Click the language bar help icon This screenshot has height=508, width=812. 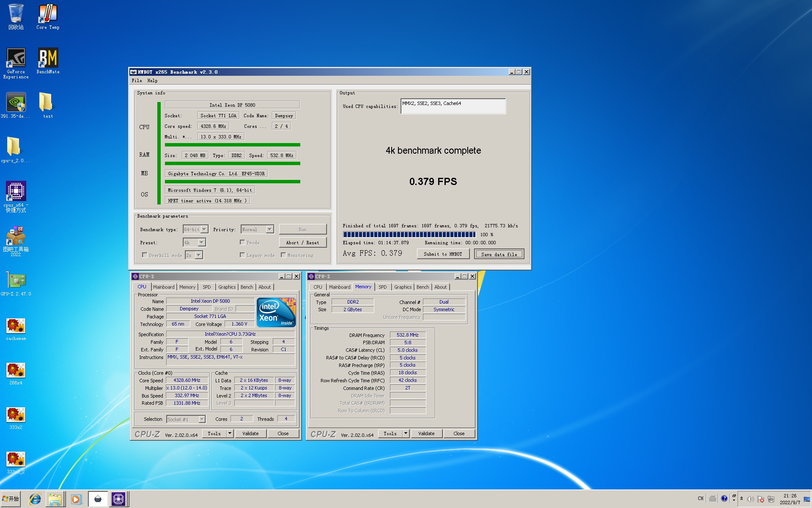724,498
